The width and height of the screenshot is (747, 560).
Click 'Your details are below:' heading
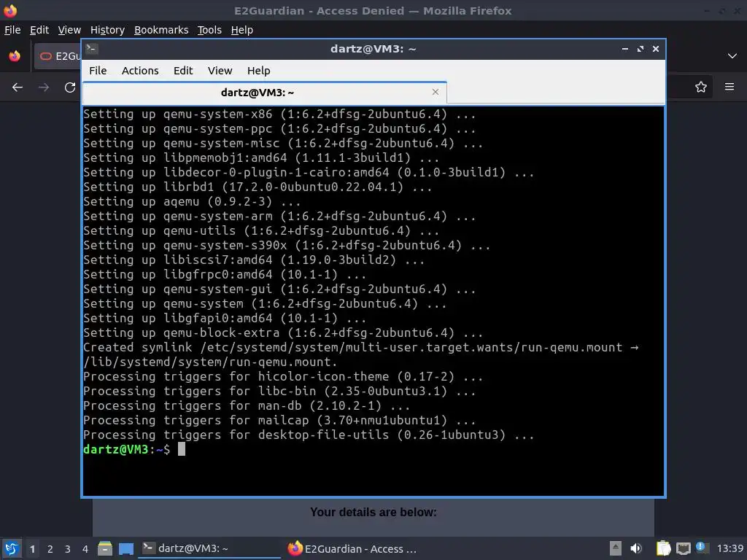pyautogui.click(x=373, y=513)
